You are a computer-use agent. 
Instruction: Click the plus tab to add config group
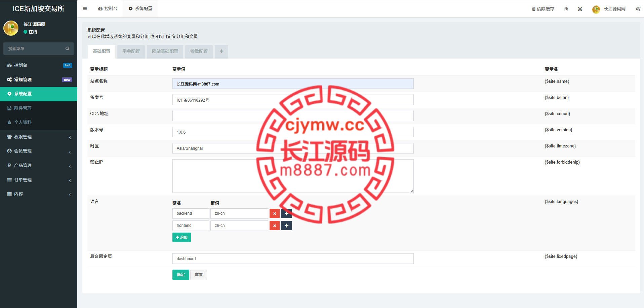(222, 52)
